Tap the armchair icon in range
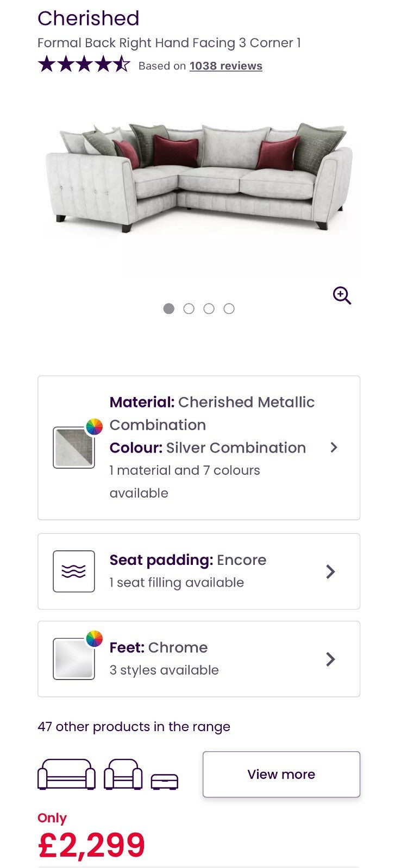 click(x=123, y=774)
